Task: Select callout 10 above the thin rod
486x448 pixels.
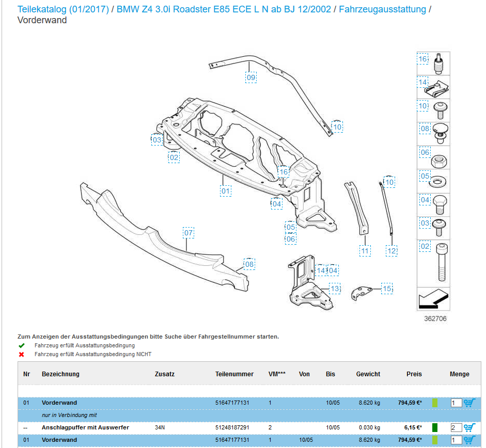Action: pyautogui.click(x=389, y=182)
